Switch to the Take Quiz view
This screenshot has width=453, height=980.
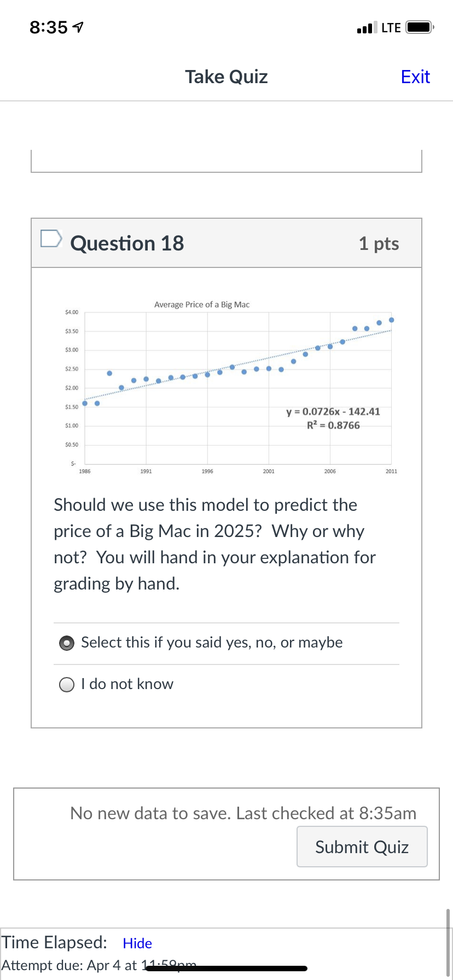tap(226, 77)
